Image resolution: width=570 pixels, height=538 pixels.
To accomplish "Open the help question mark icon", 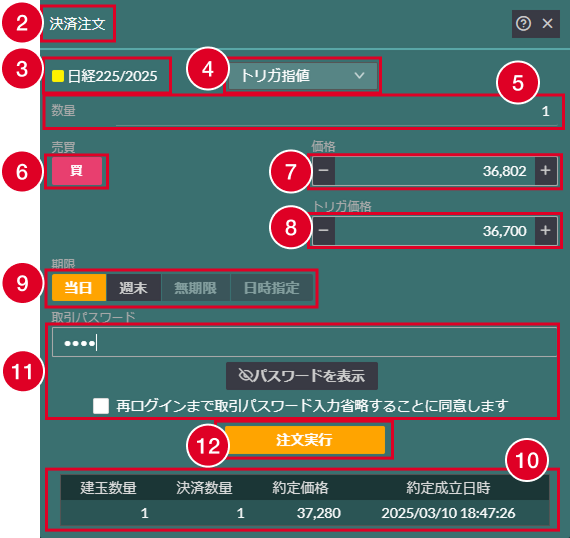I will 523,24.
